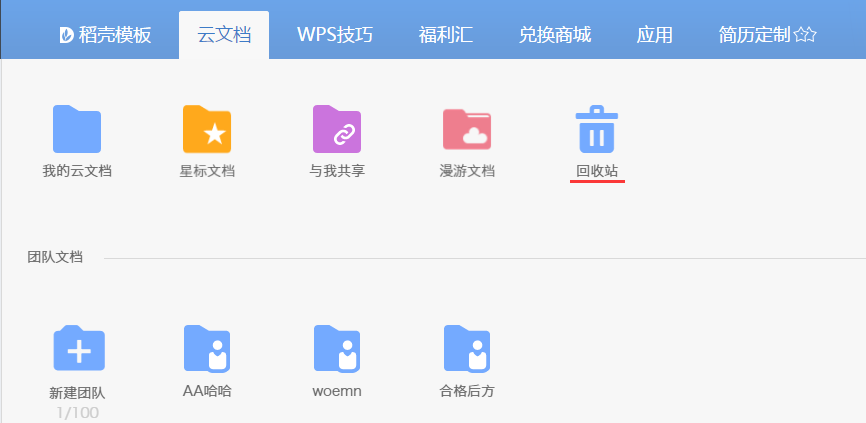Click the underlined 回收站 text label
The width and height of the screenshot is (866, 423).
tap(597, 171)
